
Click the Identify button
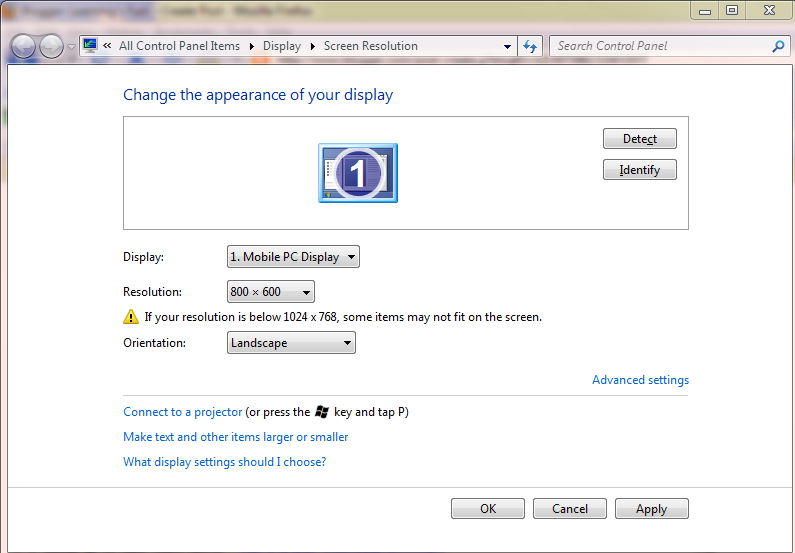[x=639, y=170]
